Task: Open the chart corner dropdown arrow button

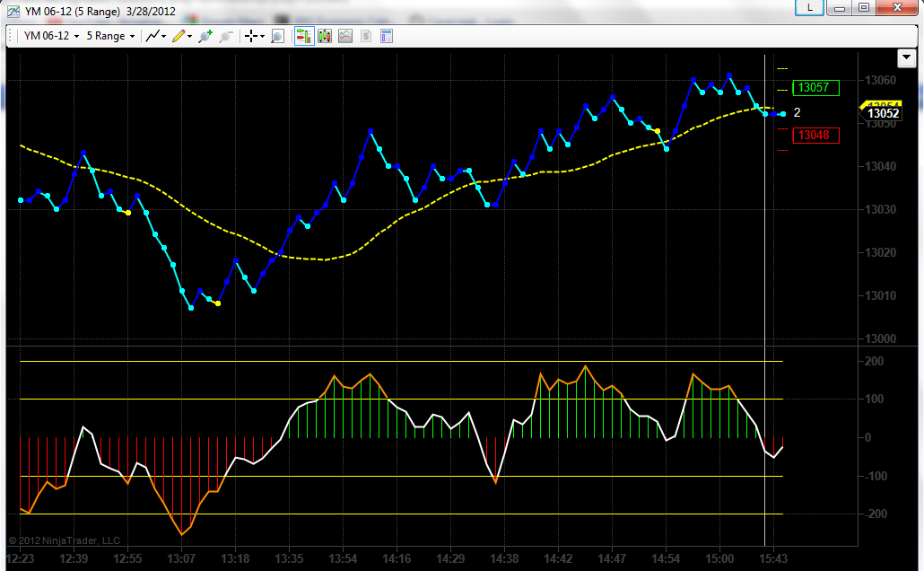Action: tap(906, 58)
